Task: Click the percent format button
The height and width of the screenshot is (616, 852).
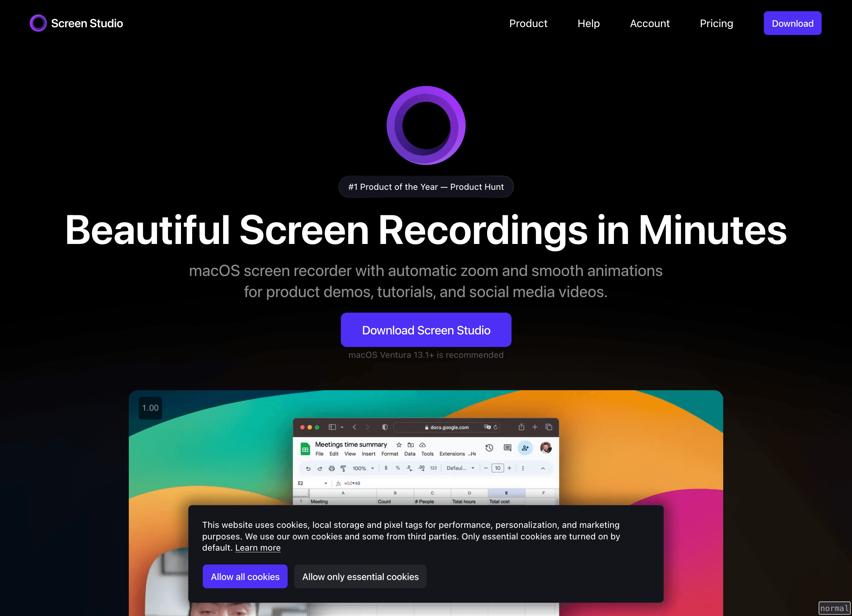Action: tap(398, 468)
